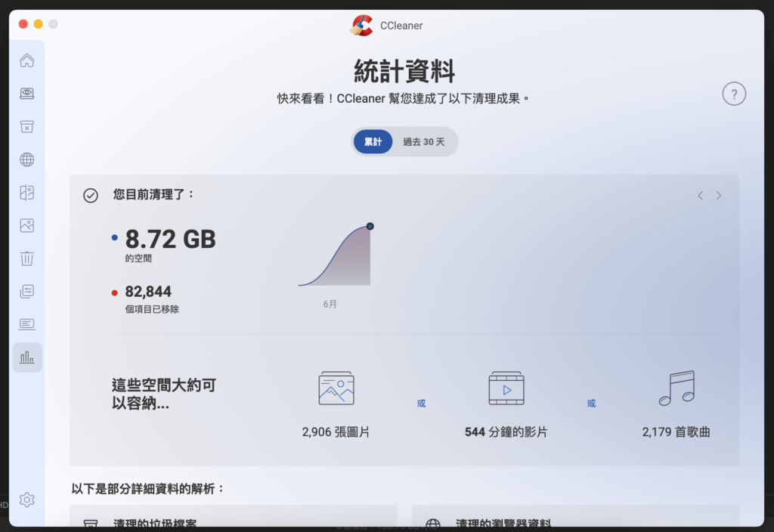Click the video icon above 544 分鐘的影片

click(x=506, y=388)
